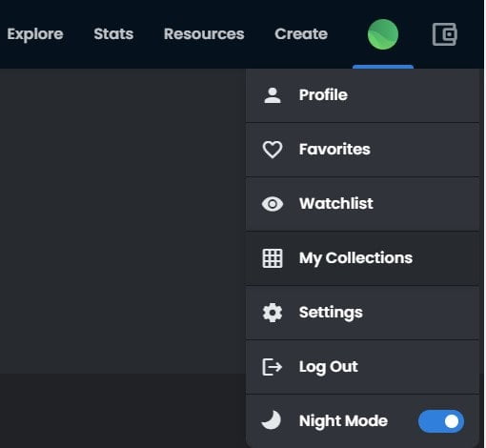The image size is (486, 448).
Task: Open Settings from the account dropdown
Action: (362, 313)
